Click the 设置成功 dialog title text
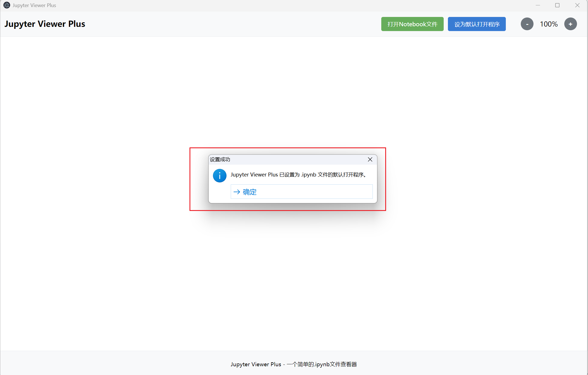588x375 pixels. [220, 160]
